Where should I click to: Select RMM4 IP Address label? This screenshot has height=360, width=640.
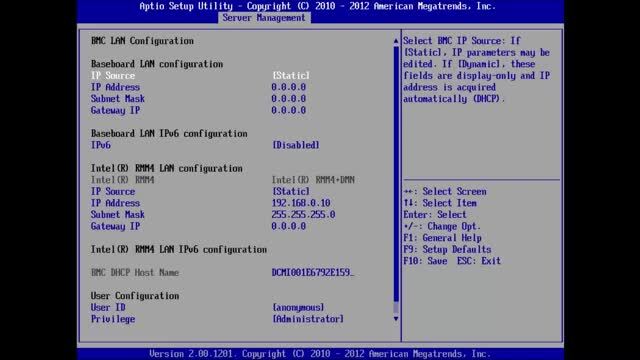116,203
